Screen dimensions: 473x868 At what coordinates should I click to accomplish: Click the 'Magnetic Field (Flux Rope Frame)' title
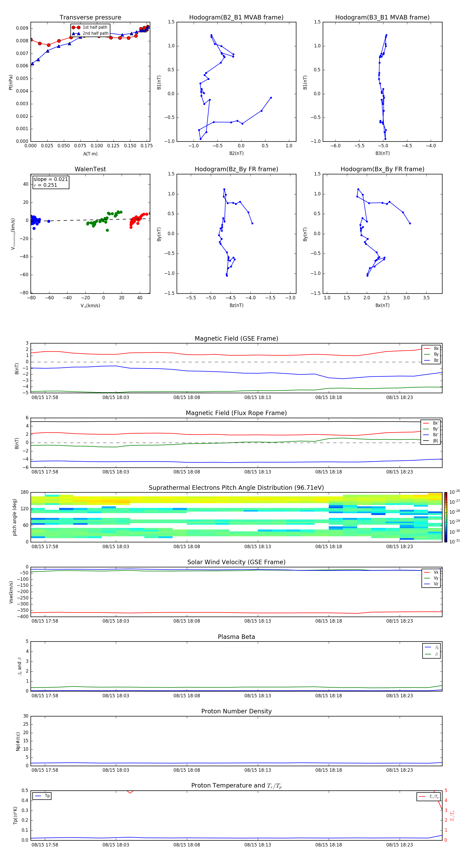point(236,413)
